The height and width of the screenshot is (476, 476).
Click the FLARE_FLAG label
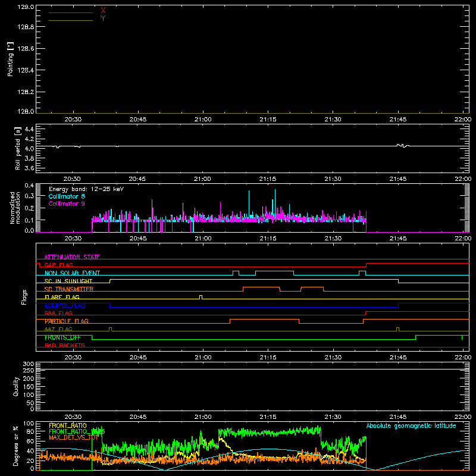click(x=62, y=297)
